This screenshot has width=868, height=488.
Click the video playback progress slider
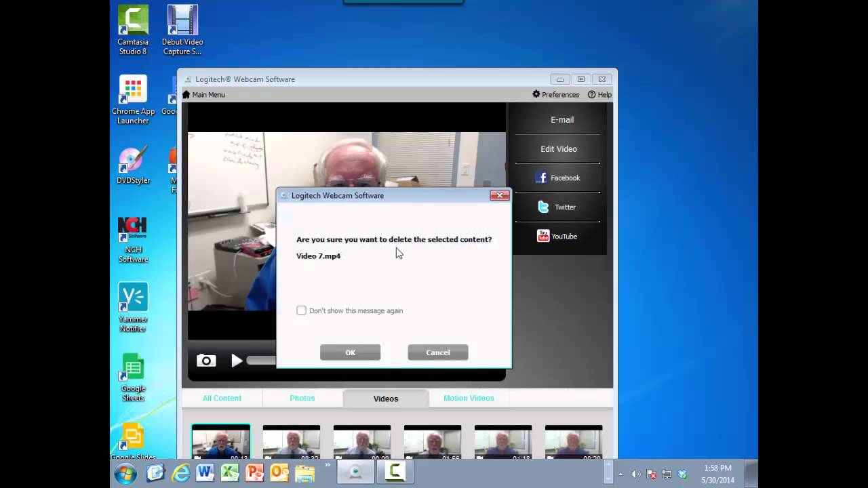point(261,361)
